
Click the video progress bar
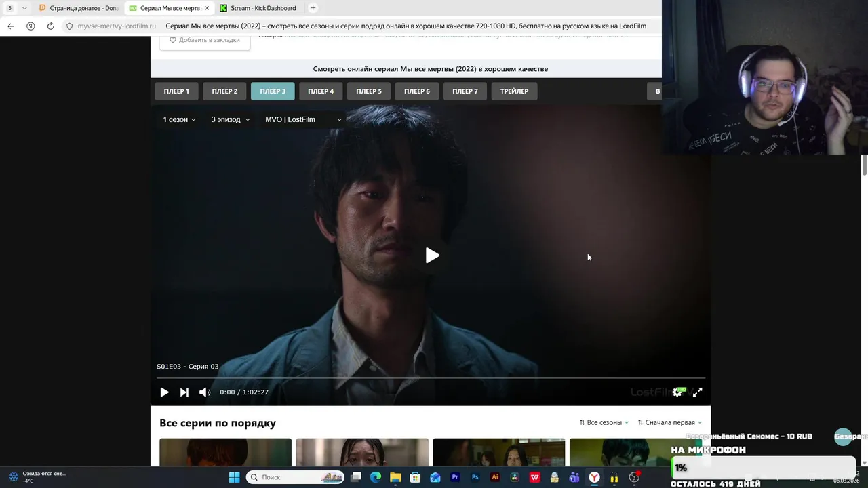(431, 378)
